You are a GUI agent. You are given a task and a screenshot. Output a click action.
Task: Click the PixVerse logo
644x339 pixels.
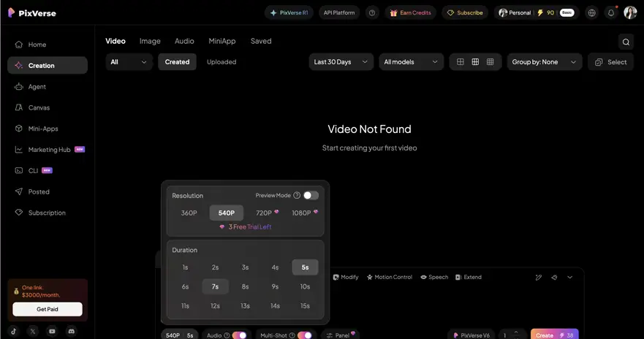tap(32, 12)
